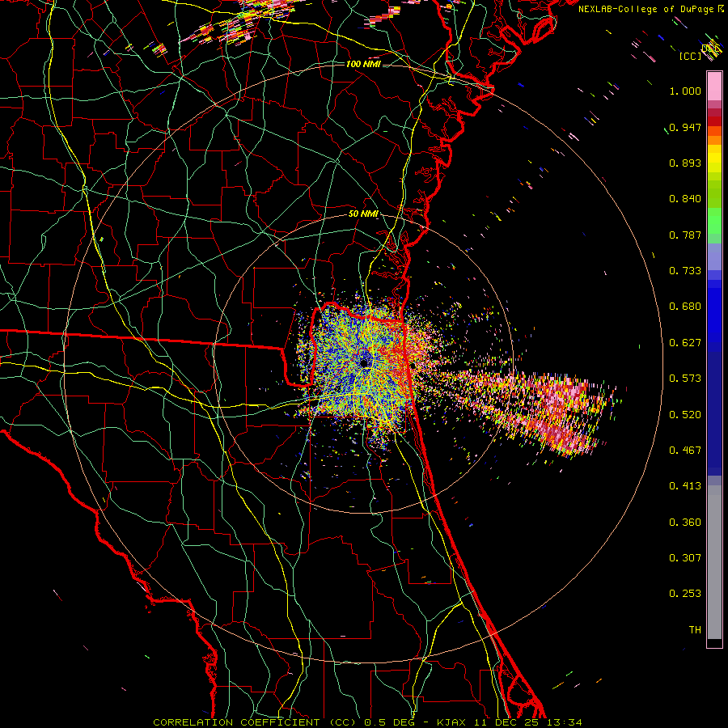Screen dimensions: 728x728
Task: Select the 0.413 scale value
Action: (685, 486)
